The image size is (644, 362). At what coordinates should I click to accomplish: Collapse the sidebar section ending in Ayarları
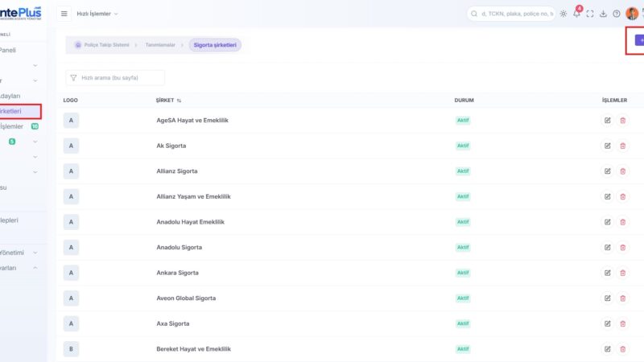pos(19,268)
